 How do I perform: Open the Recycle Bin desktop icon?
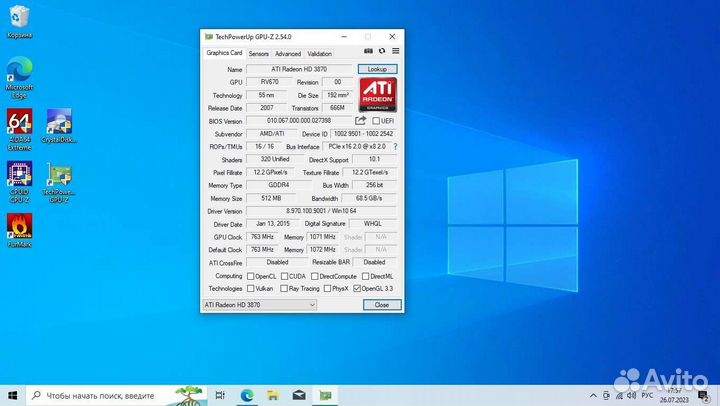[19, 22]
